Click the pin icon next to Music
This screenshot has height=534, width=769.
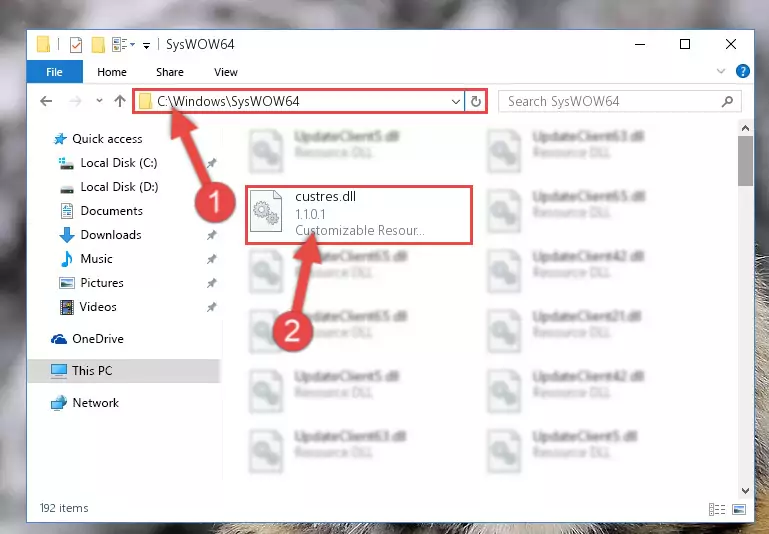click(x=211, y=259)
